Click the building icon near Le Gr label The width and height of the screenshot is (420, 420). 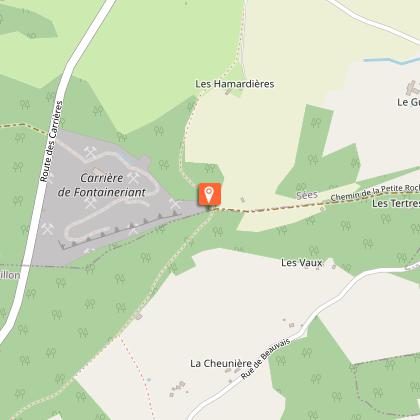(413, 87)
